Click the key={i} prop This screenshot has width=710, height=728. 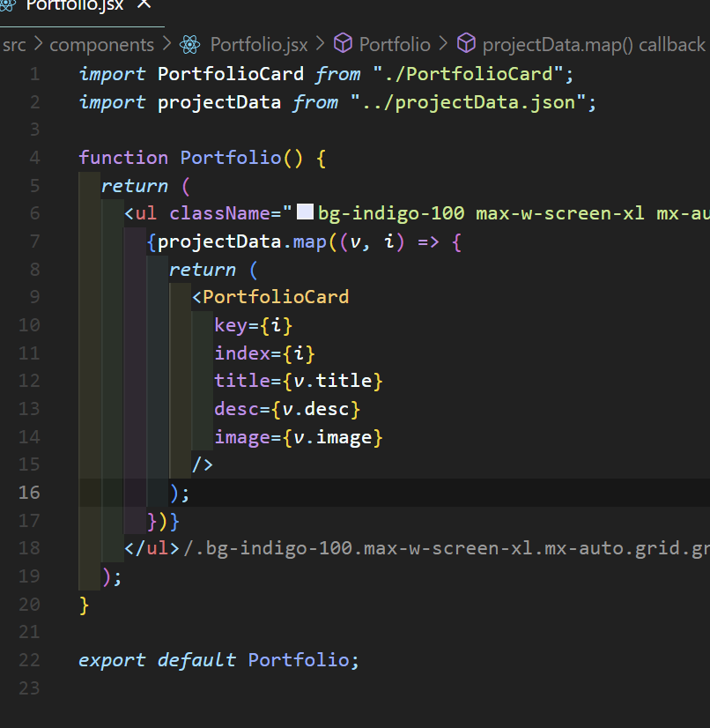pyautogui.click(x=254, y=325)
